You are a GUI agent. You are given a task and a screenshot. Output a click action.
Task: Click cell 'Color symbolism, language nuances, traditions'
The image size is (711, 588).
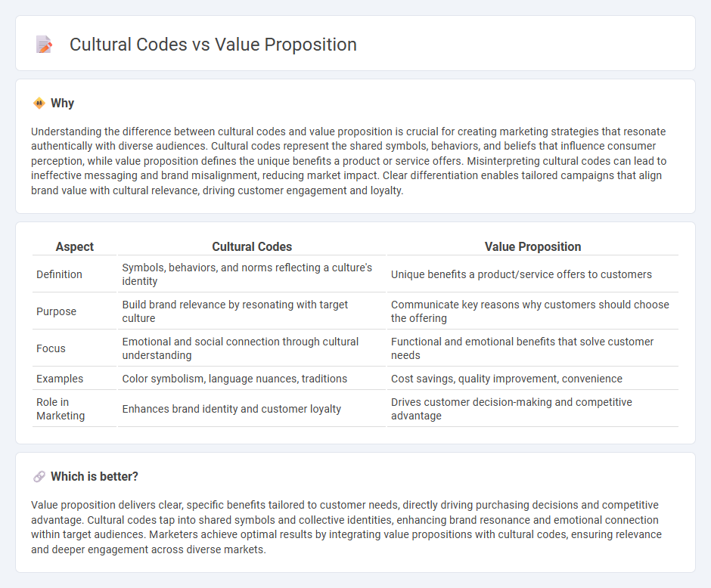coord(252,378)
